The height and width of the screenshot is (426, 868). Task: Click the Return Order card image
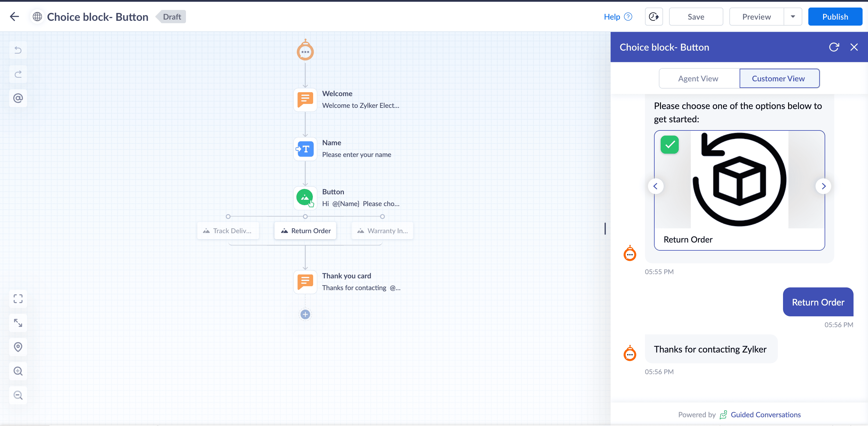(740, 180)
